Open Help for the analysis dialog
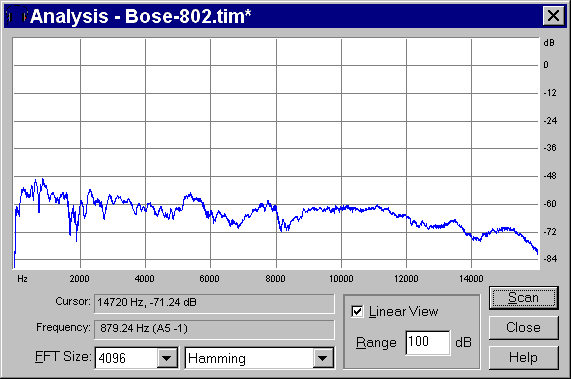 click(523, 358)
